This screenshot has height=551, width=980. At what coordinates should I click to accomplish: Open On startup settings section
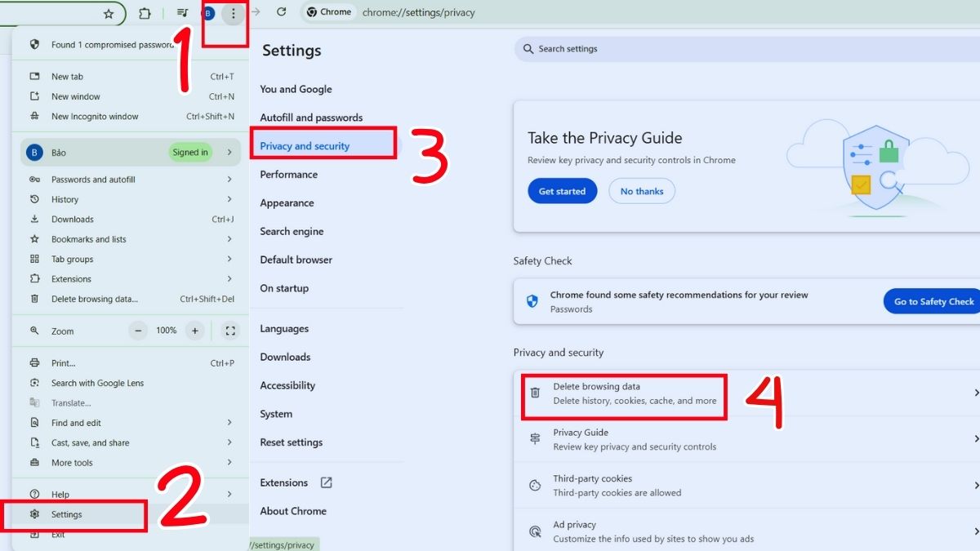284,288
